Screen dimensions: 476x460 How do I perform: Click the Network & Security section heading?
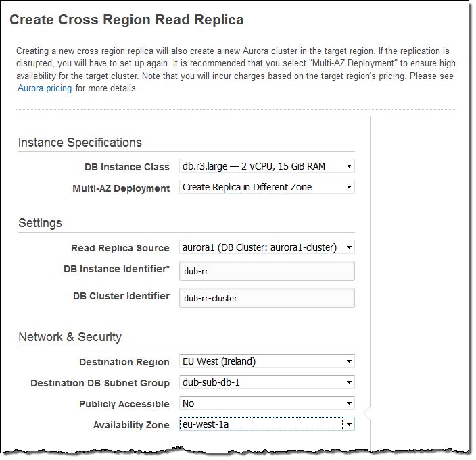pos(70,337)
